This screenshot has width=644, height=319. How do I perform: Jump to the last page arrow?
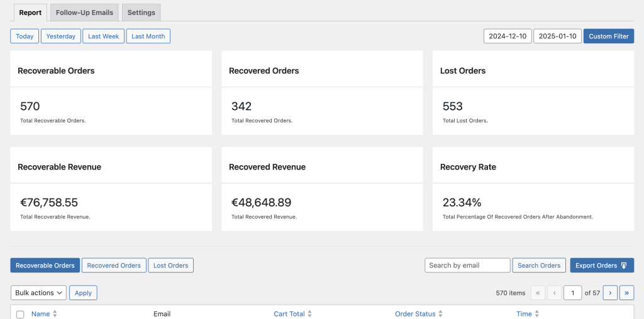pyautogui.click(x=626, y=293)
